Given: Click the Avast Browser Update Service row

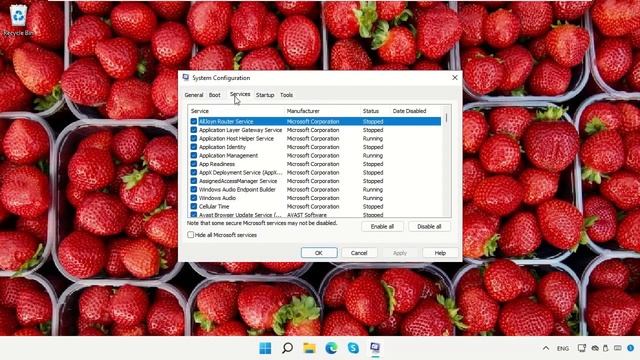Looking at the screenshot, I should click(x=315, y=214).
